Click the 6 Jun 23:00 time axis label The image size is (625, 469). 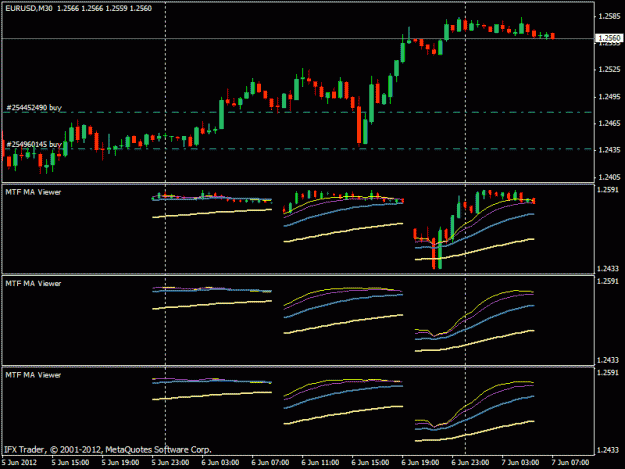pos(470,463)
